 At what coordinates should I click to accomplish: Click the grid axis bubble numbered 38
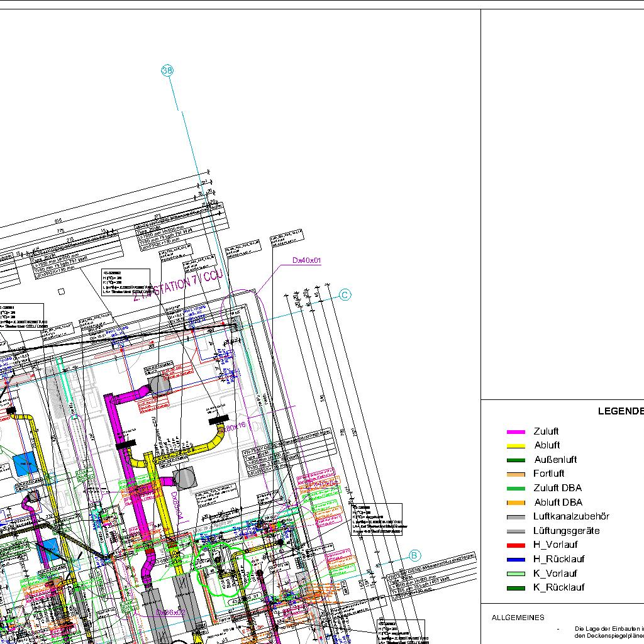point(167,71)
